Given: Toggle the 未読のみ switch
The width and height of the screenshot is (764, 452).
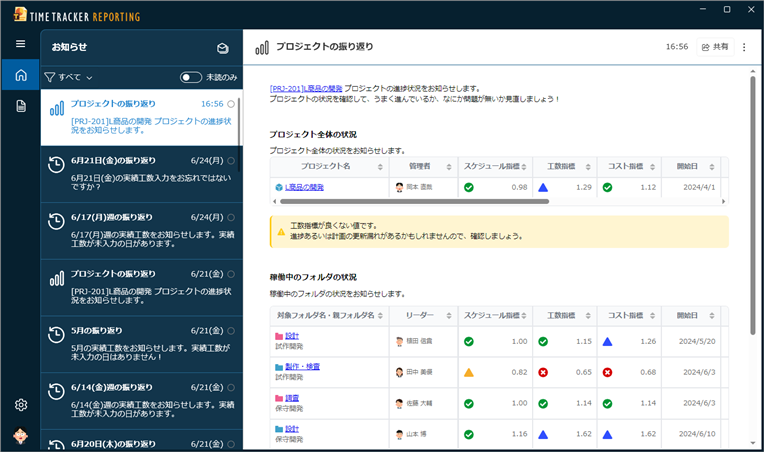Looking at the screenshot, I should tap(190, 77).
